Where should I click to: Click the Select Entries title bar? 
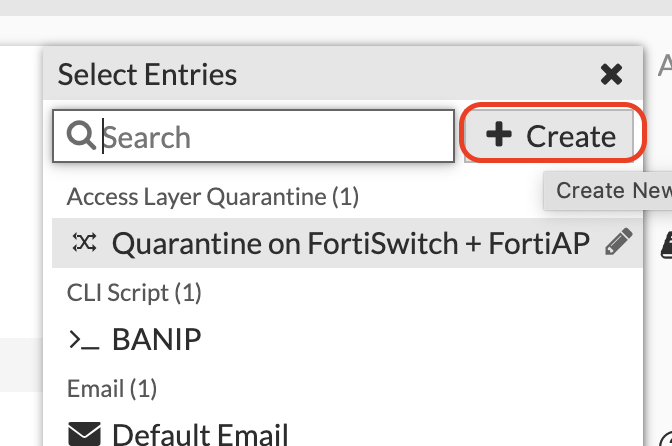point(343,73)
